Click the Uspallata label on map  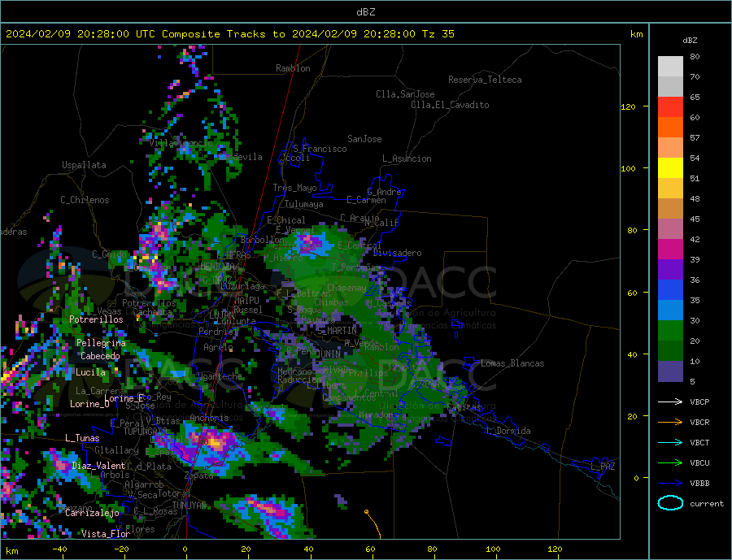coord(84,165)
